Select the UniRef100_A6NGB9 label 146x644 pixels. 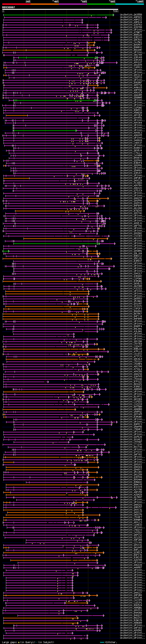pos(131,623)
